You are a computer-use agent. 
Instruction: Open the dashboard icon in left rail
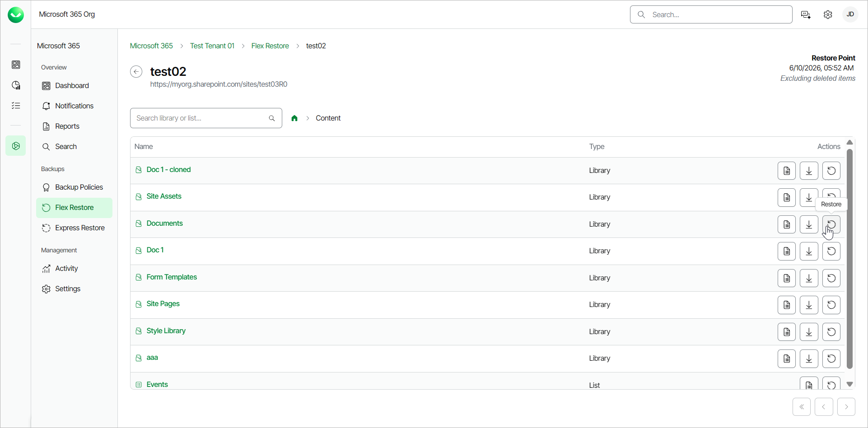point(16,65)
